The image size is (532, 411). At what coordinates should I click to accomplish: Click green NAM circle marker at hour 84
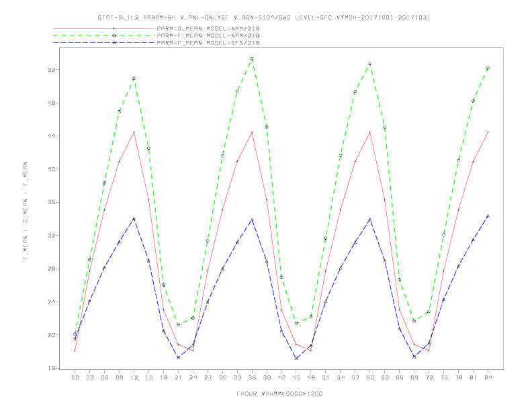click(488, 68)
